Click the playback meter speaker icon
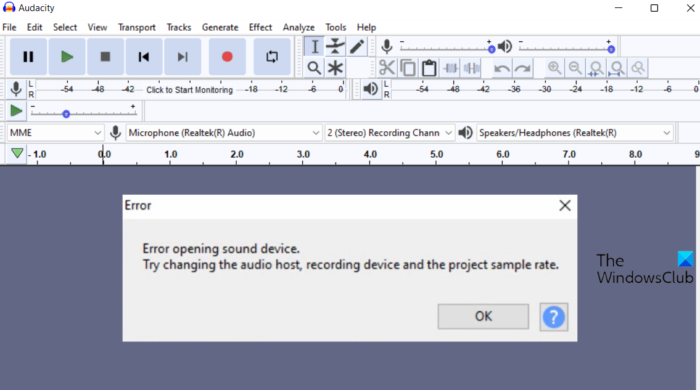The height and width of the screenshot is (390, 700). coord(371,89)
